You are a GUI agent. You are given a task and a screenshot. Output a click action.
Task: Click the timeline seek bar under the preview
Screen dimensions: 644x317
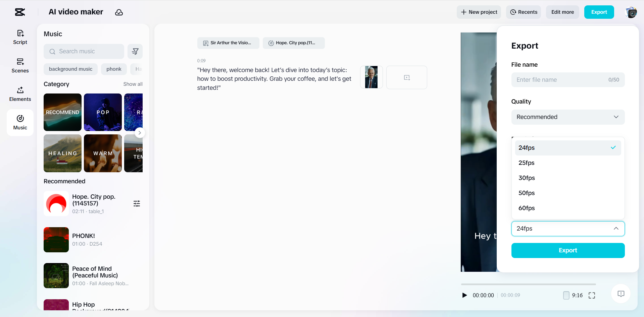pos(528,284)
